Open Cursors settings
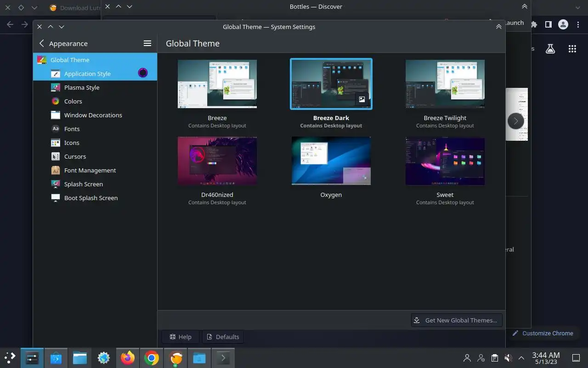Viewport: 588px width, 368px height. [95, 156]
